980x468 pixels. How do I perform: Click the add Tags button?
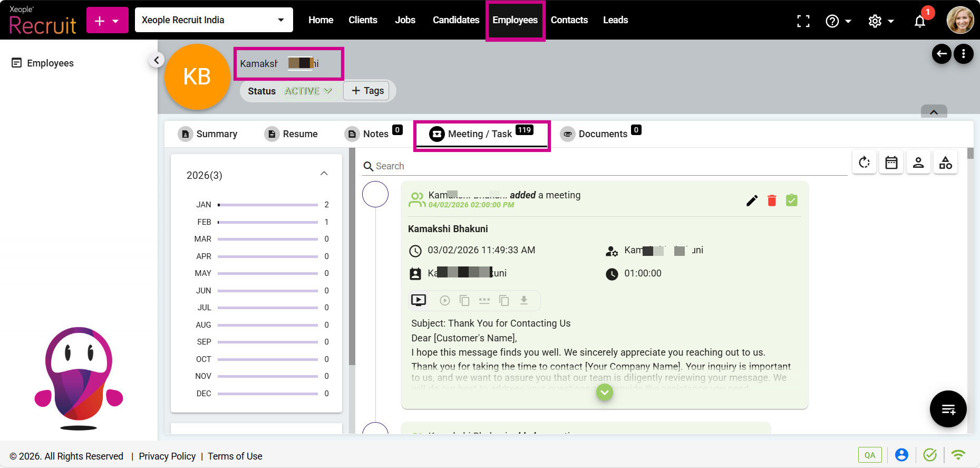pyautogui.click(x=367, y=91)
